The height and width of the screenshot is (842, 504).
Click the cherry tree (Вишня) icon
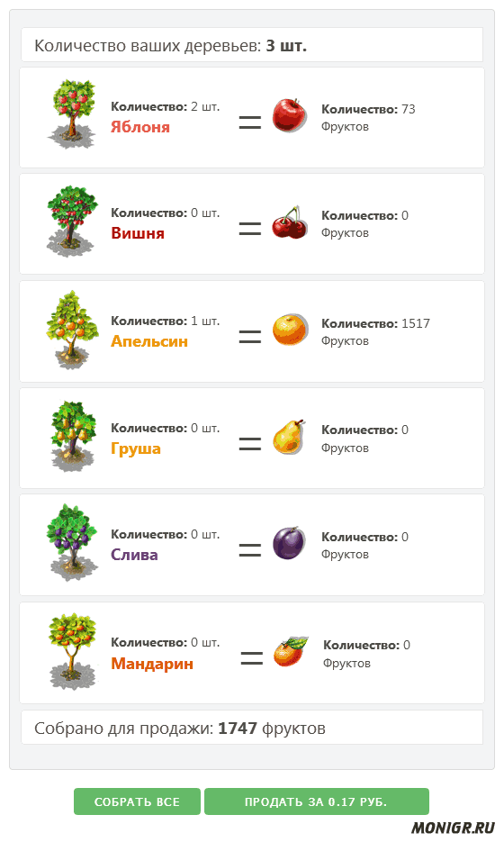point(73,221)
